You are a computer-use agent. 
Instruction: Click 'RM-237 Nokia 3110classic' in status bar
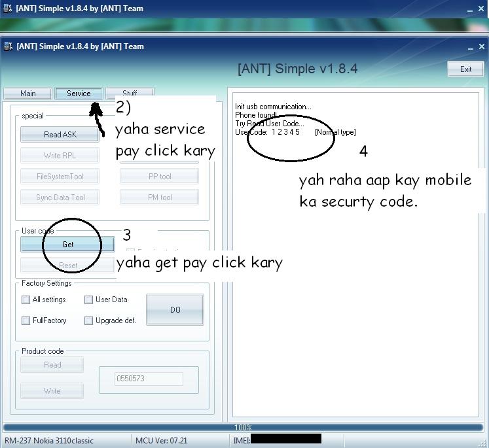pyautogui.click(x=49, y=441)
